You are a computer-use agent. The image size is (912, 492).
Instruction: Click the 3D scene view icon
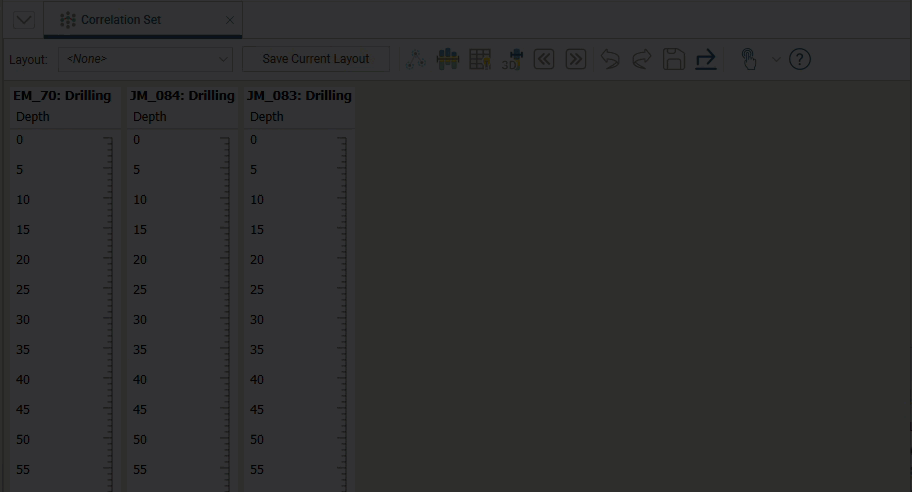pos(512,59)
